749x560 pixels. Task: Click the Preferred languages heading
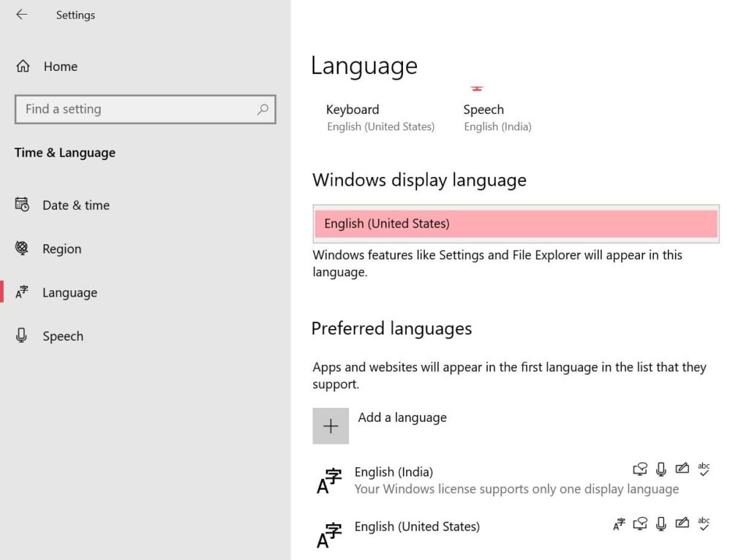click(x=391, y=328)
